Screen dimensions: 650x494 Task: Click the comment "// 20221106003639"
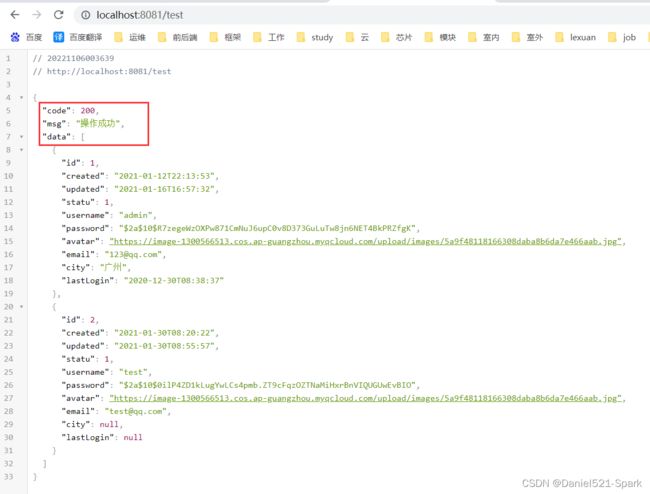pos(73,58)
